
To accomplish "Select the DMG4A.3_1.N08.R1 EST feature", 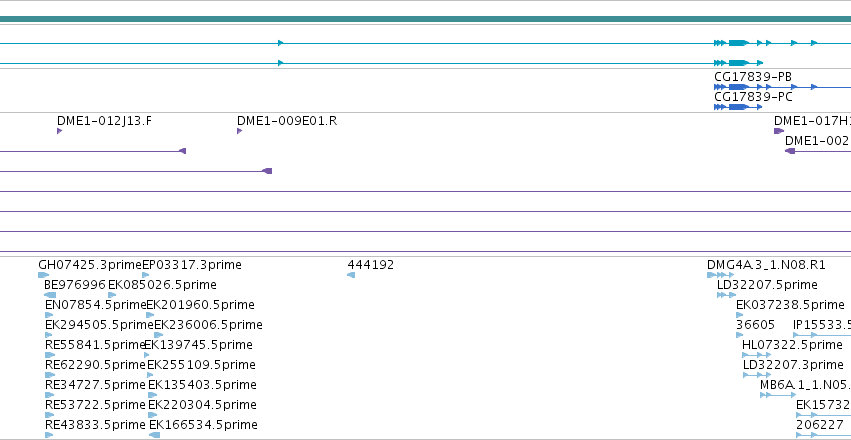I will point(720,275).
